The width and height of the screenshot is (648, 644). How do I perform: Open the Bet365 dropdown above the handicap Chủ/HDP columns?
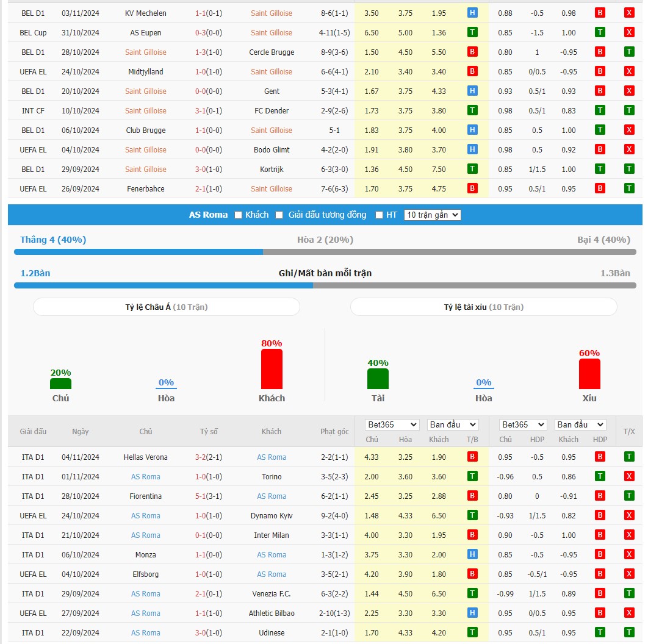(x=523, y=424)
